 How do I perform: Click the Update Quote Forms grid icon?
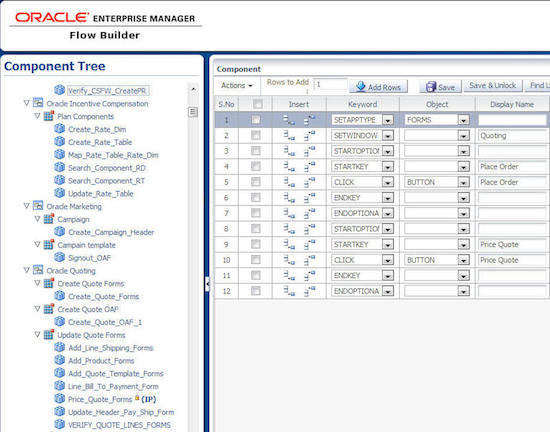point(49,335)
